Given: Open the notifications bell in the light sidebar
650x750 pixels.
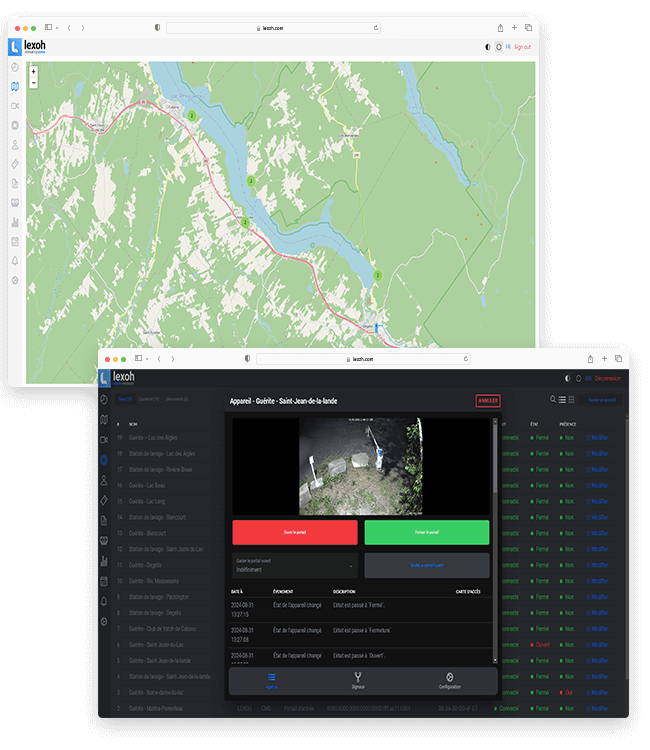Looking at the screenshot, I should coord(15,261).
